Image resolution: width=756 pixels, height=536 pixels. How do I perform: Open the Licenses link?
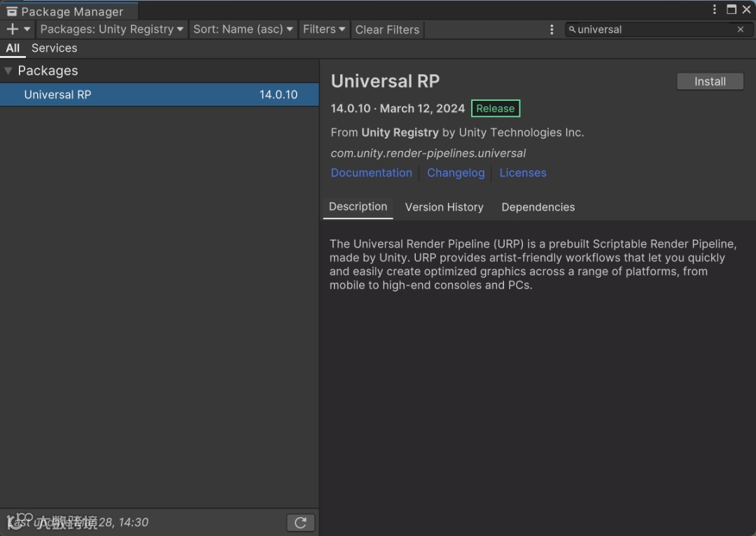pyautogui.click(x=523, y=173)
